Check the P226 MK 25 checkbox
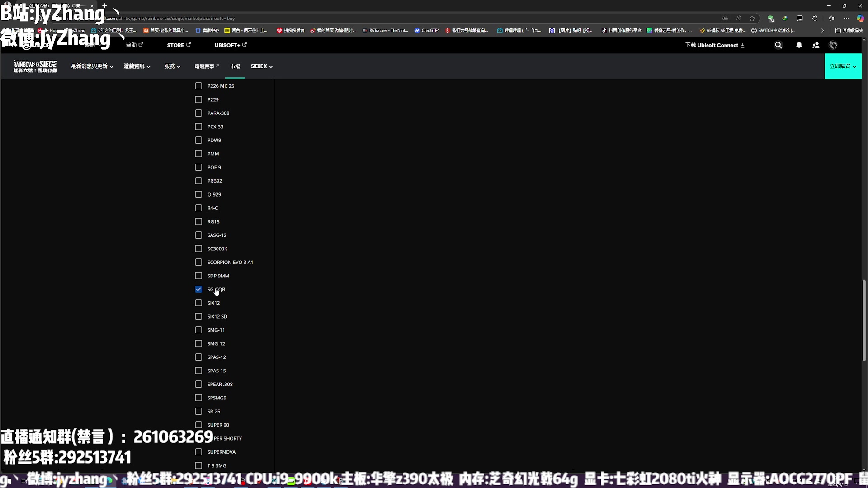The image size is (868, 488). tap(198, 86)
